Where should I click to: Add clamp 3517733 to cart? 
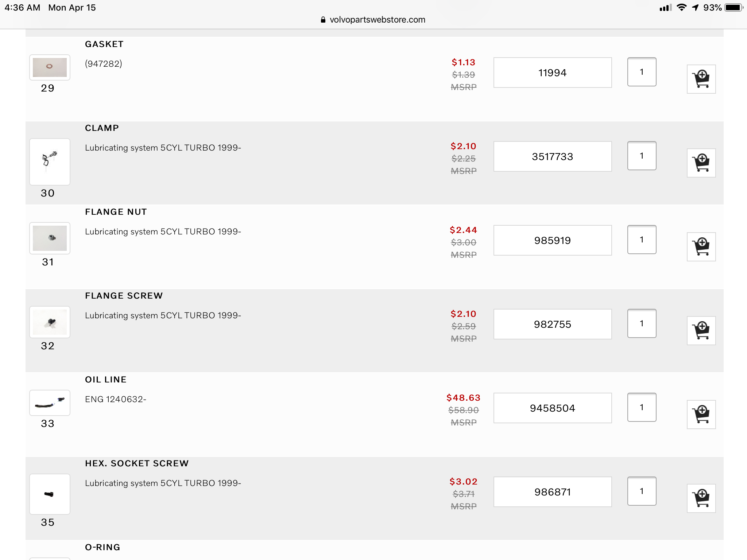point(701,163)
